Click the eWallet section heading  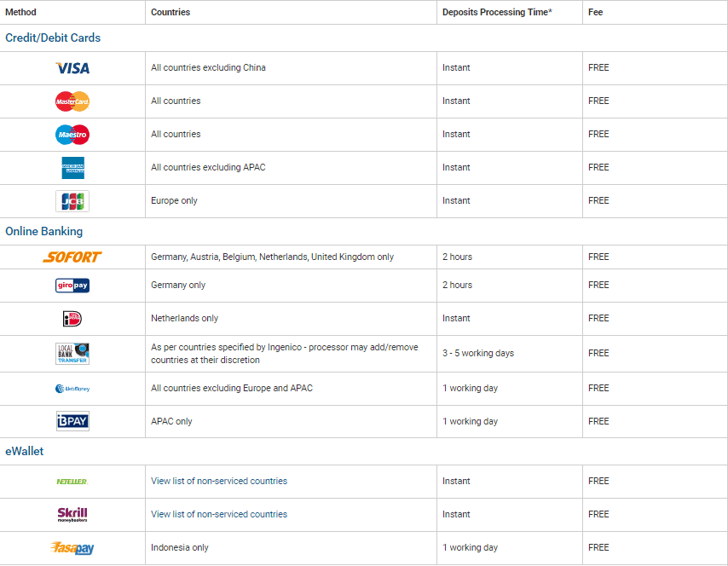pyautogui.click(x=25, y=452)
